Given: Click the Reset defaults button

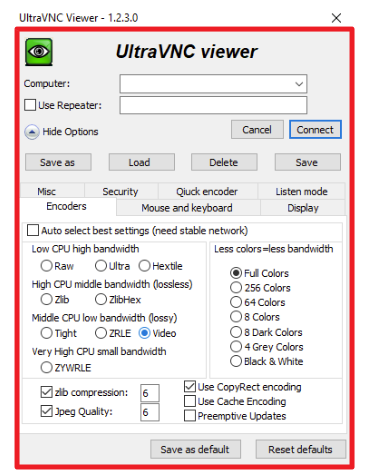Looking at the screenshot, I should (301, 449).
